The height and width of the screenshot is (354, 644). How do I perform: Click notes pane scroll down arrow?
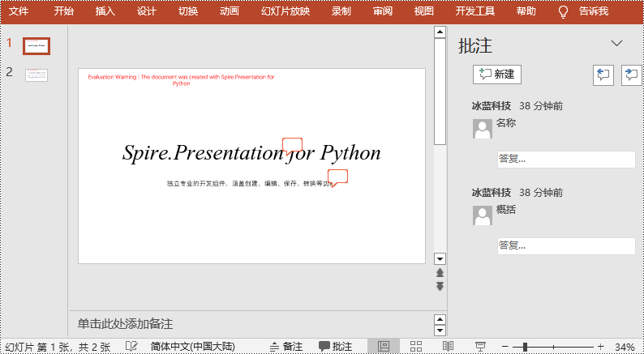(x=440, y=331)
